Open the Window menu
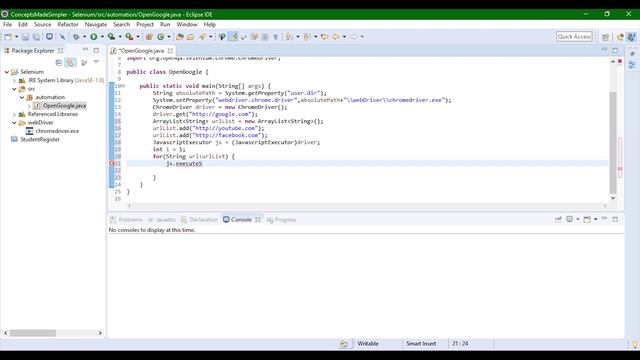Viewport: 640px width, 360px height. [187, 24]
